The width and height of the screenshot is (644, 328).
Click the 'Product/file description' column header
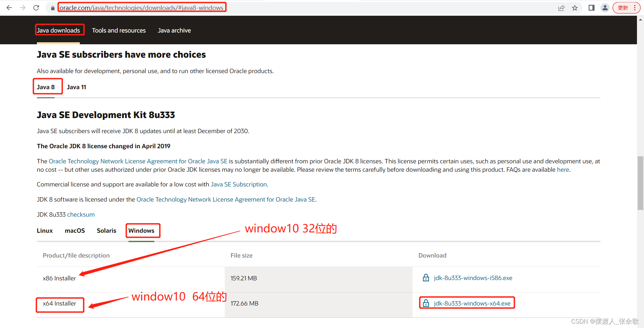(x=76, y=256)
